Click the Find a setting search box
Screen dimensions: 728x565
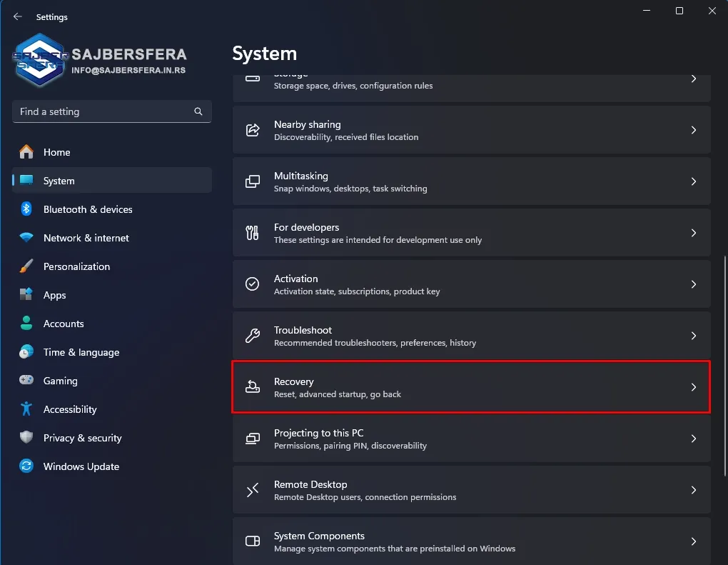[103, 111]
